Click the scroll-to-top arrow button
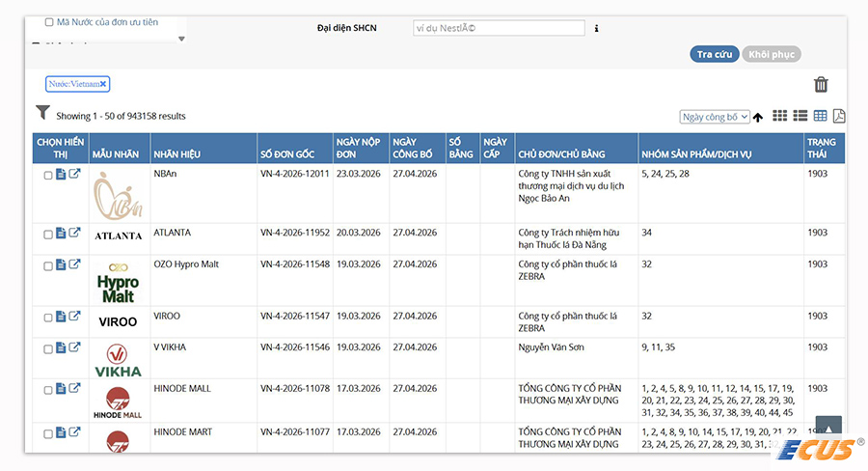The height and width of the screenshot is (471, 868). tap(828, 428)
